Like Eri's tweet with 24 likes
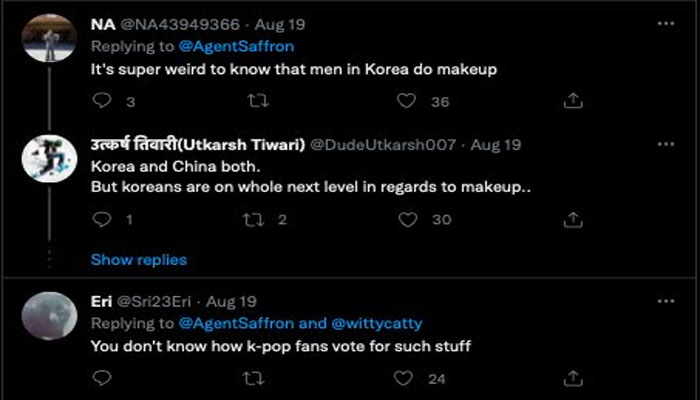700x400 pixels. (x=406, y=379)
